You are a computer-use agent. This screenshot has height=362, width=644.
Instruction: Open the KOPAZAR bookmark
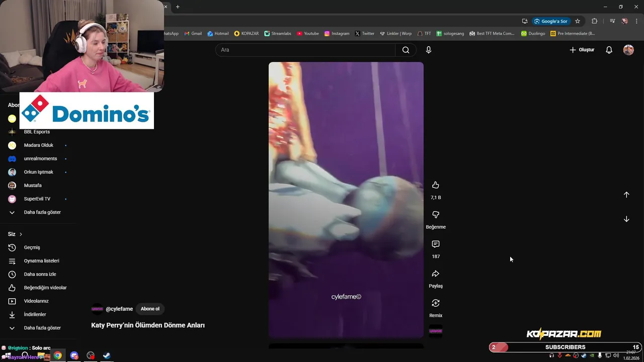click(247, 34)
